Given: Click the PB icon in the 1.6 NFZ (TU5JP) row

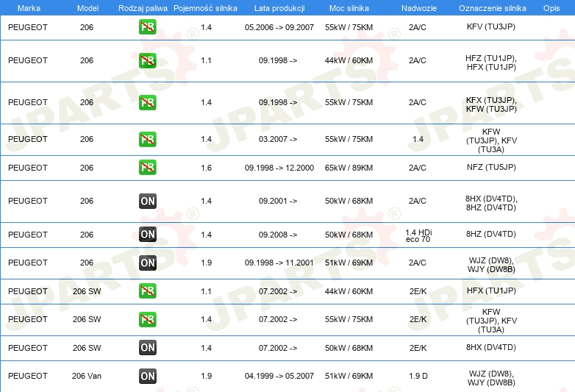Looking at the screenshot, I should 148,168.
